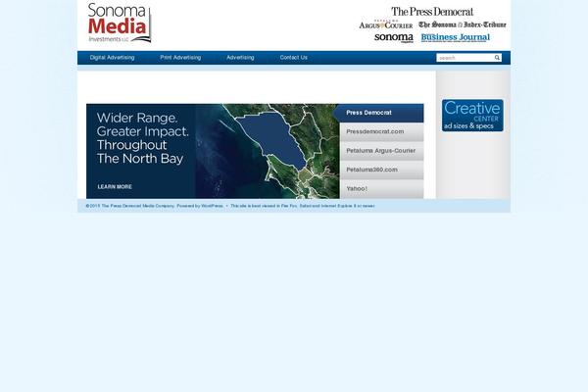Open the Digital Advertising menu
The height and width of the screenshot is (392, 588).
[x=112, y=58]
